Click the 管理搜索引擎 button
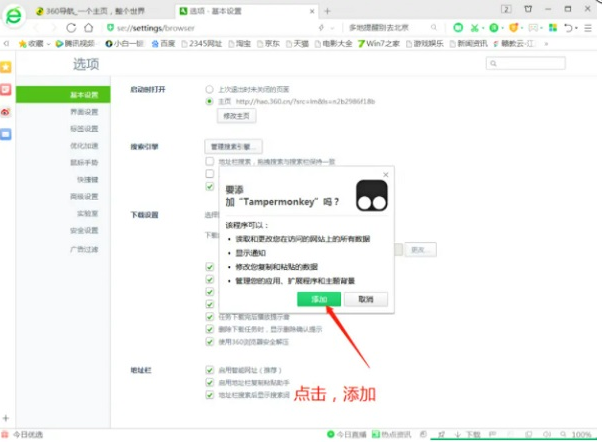Image resolution: width=602 pixels, height=442 pixels. click(x=233, y=147)
